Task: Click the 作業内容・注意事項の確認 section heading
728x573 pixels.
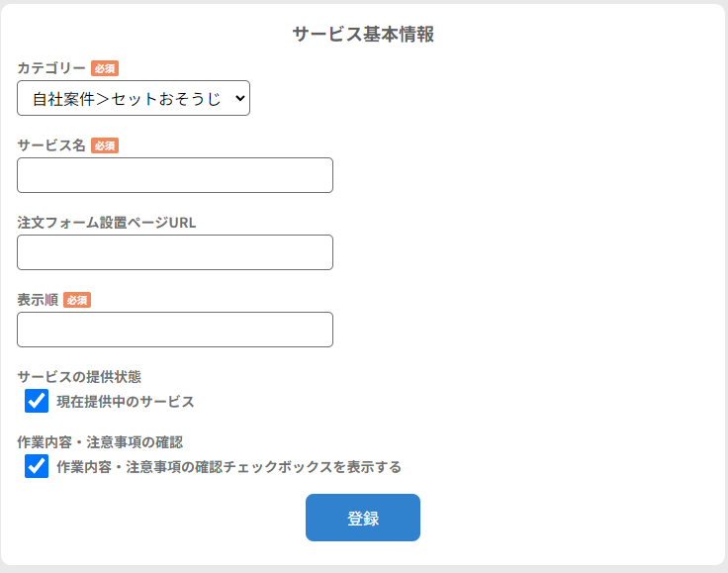Action: pyautogui.click(x=100, y=442)
